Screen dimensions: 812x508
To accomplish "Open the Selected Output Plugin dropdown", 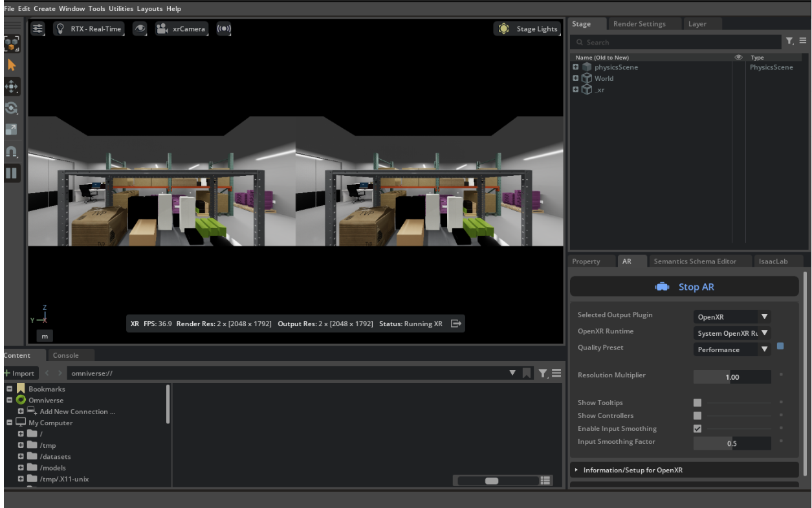I will (732, 317).
